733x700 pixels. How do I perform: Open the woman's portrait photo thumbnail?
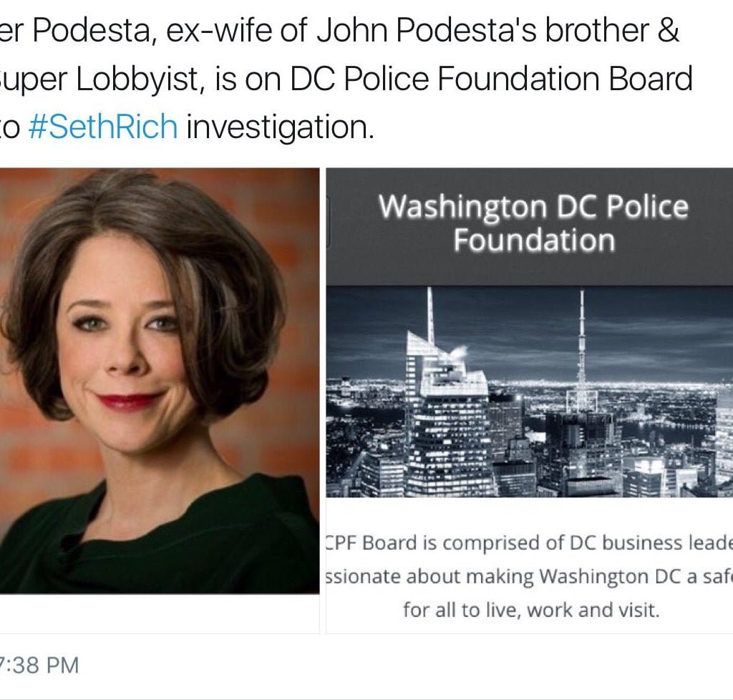pos(160,381)
